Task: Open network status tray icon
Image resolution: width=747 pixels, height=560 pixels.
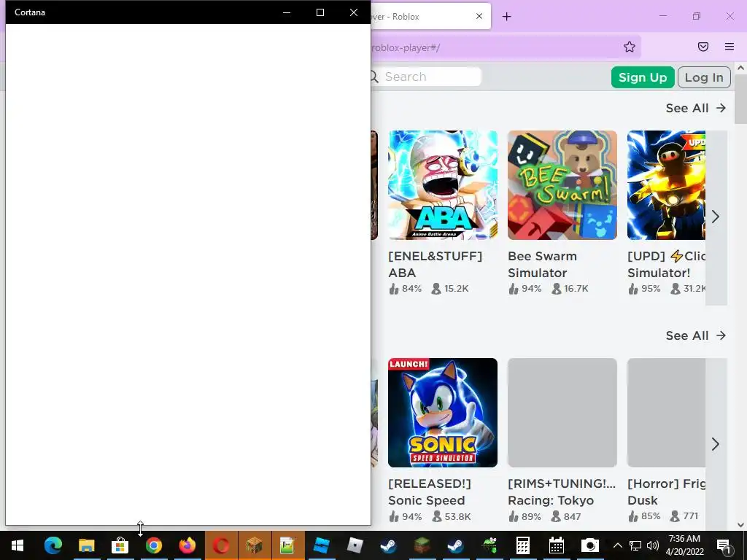Action: tap(635, 545)
